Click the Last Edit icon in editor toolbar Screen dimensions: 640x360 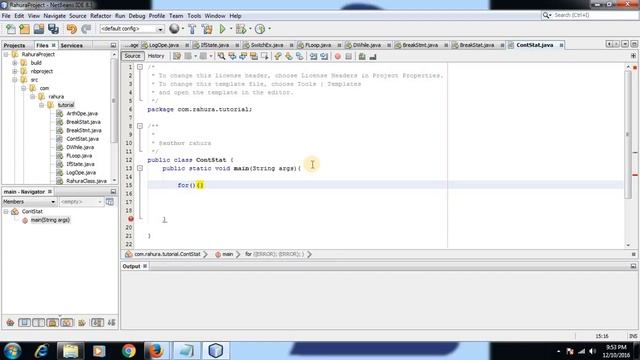(x=177, y=56)
